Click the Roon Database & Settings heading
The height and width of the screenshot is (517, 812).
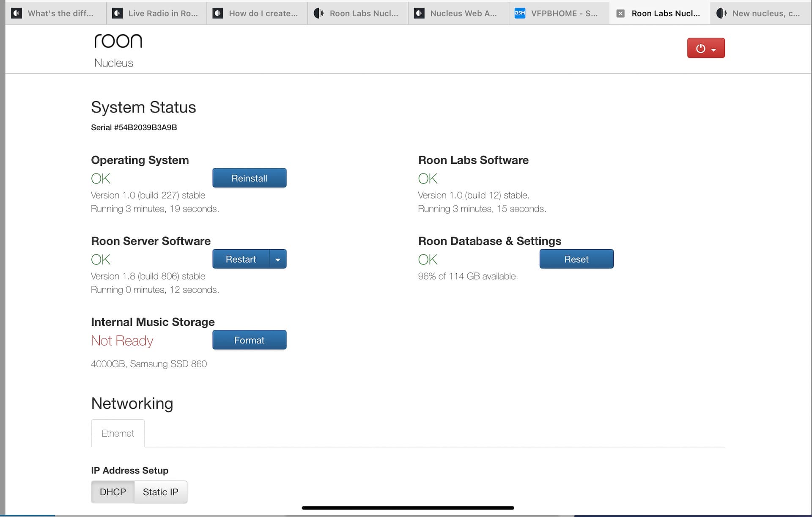pos(489,241)
